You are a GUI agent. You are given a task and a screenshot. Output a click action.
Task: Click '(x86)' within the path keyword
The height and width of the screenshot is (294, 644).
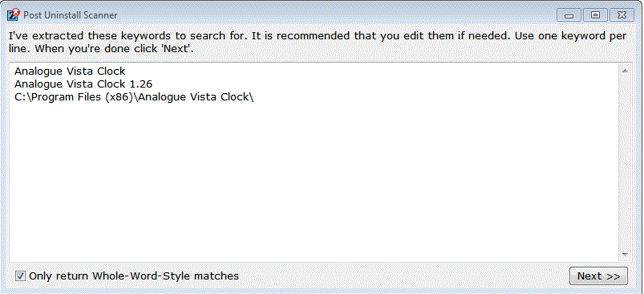coord(119,97)
